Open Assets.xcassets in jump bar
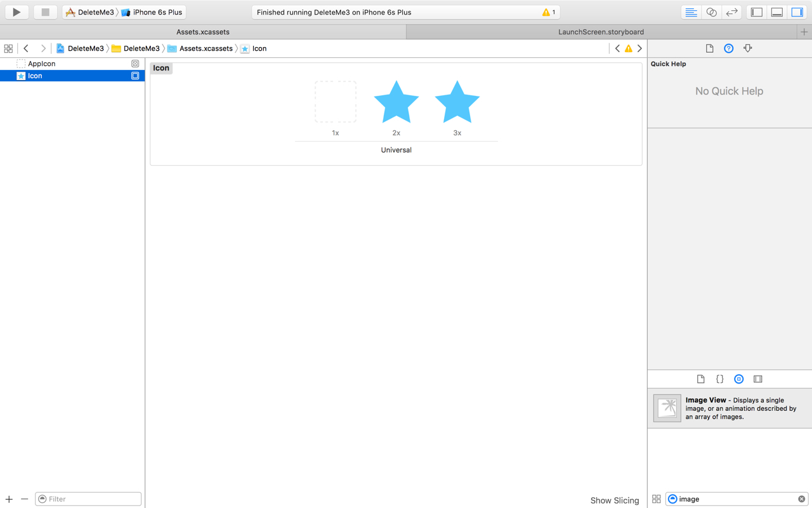812x508 pixels. [200, 48]
